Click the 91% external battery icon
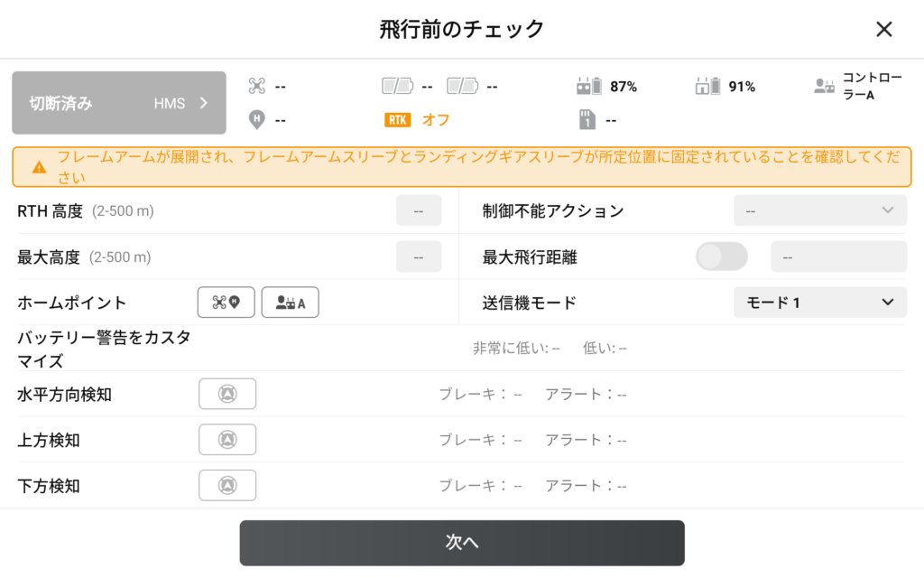Viewport: 924px width, 578px height. [707, 87]
